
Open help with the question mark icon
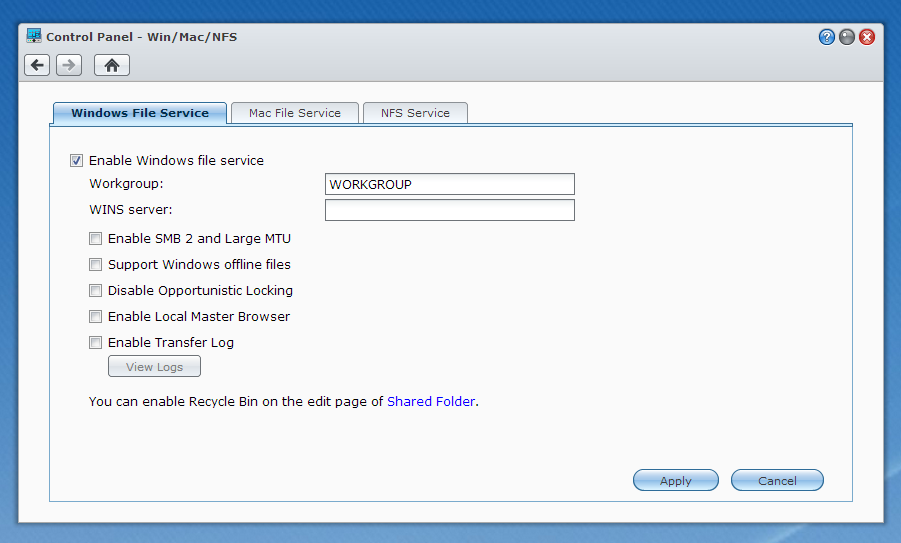click(826, 37)
